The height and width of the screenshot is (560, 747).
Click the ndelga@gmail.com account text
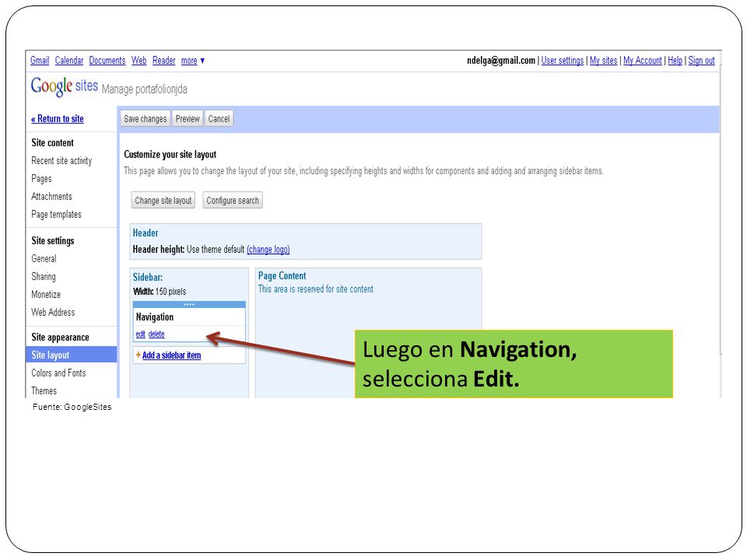pos(500,61)
